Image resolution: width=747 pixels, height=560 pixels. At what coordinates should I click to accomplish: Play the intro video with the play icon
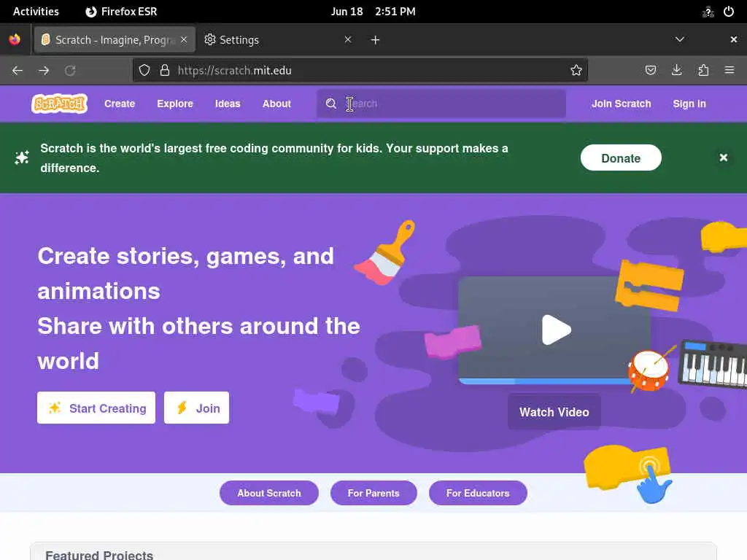(556, 330)
